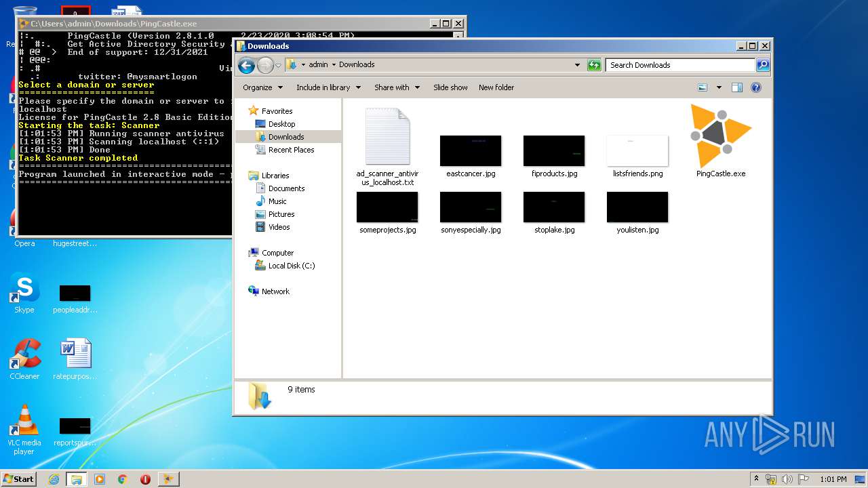The height and width of the screenshot is (488, 868).
Task: Click the network tray icon
Action: coord(771,479)
